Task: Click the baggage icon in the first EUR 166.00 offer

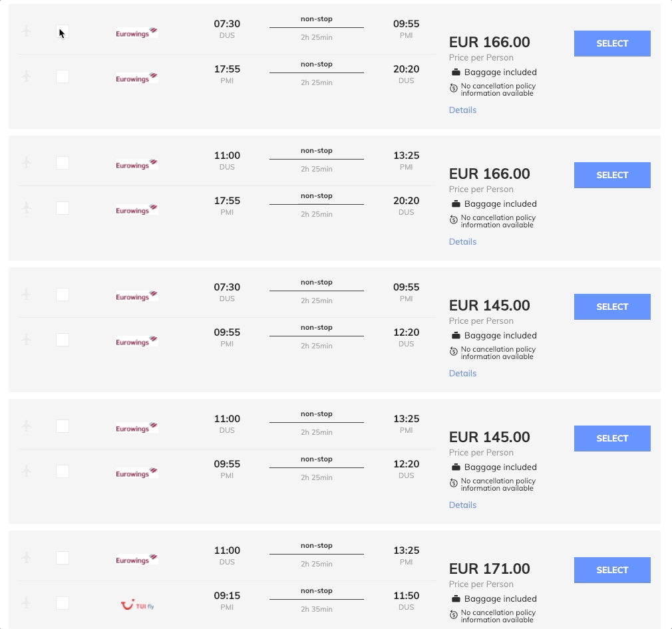Action: [456, 72]
